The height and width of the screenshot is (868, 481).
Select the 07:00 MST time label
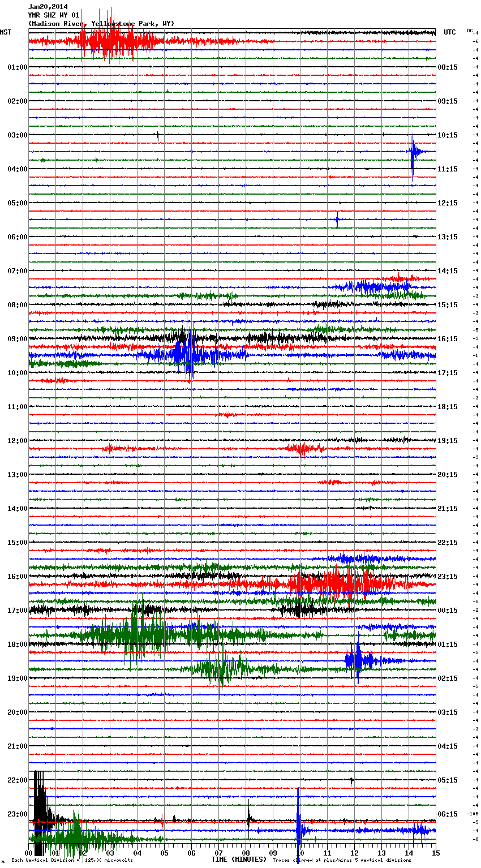(18, 271)
